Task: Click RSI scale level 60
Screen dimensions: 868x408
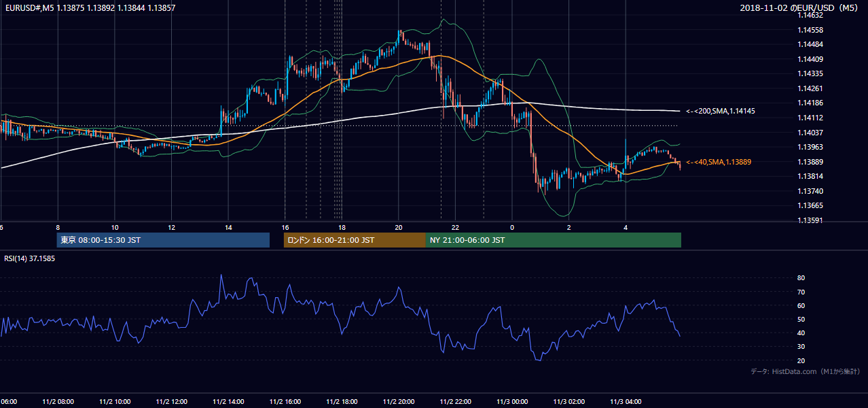Action: [x=801, y=305]
